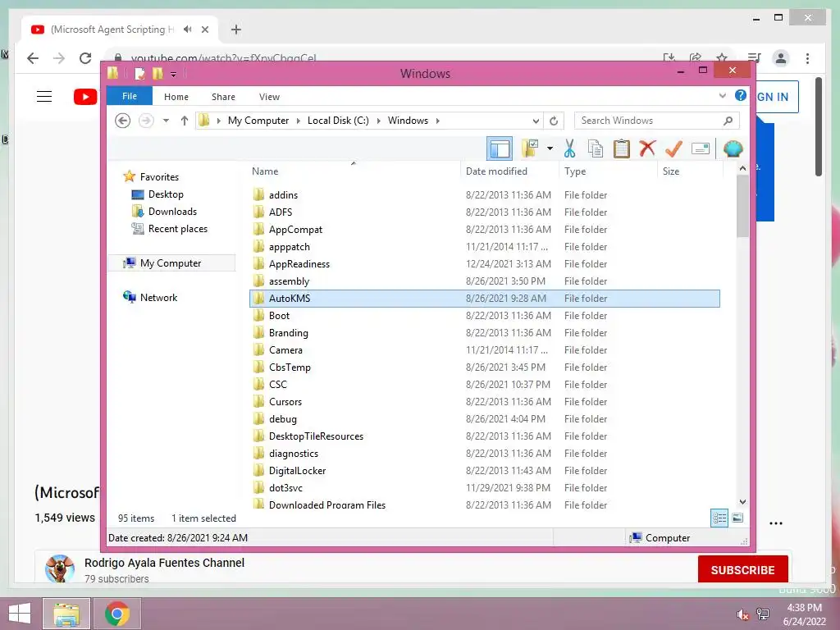Click the file list scroll down arrow
840x630 pixels.
pos(742,502)
